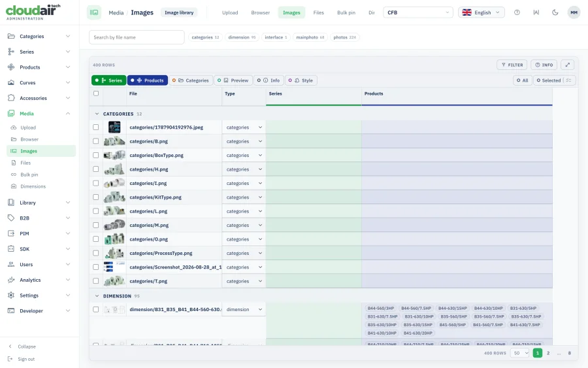Click the Series sidebar icon

[11, 52]
